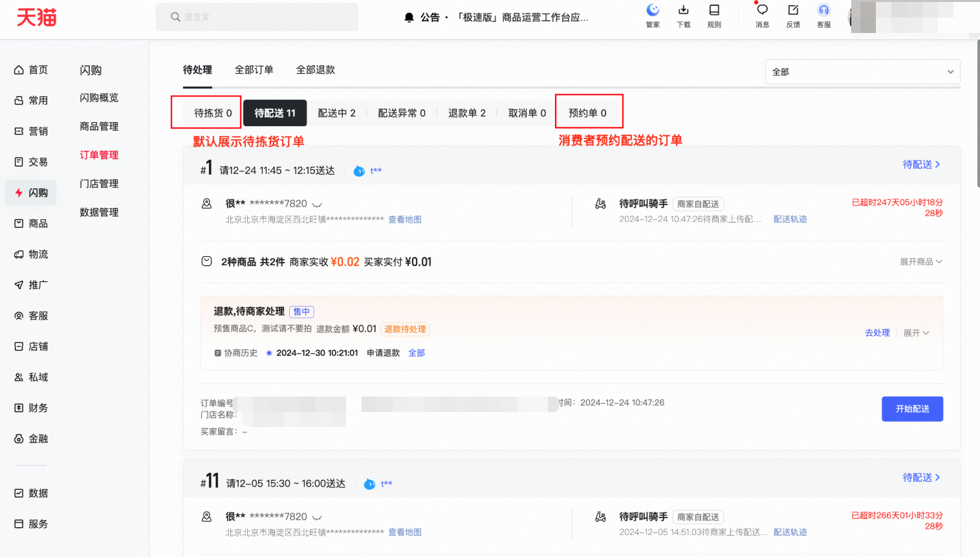Image resolution: width=980 pixels, height=557 pixels.
Task: Reveal buyer phone on order #11
Action: point(317,518)
